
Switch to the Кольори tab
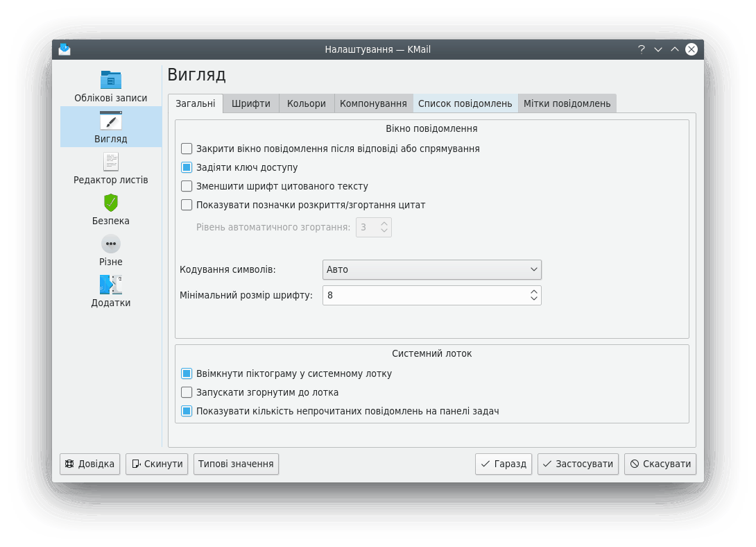[306, 103]
